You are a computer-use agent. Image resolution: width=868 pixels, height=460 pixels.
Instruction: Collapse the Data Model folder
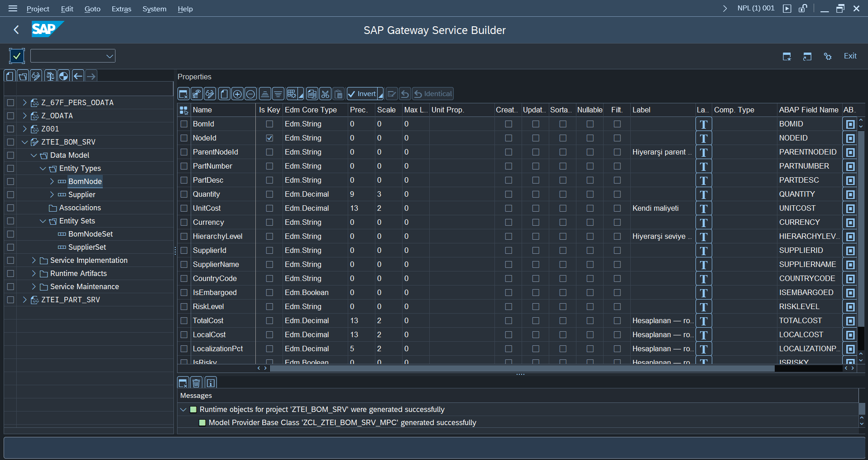coord(34,155)
